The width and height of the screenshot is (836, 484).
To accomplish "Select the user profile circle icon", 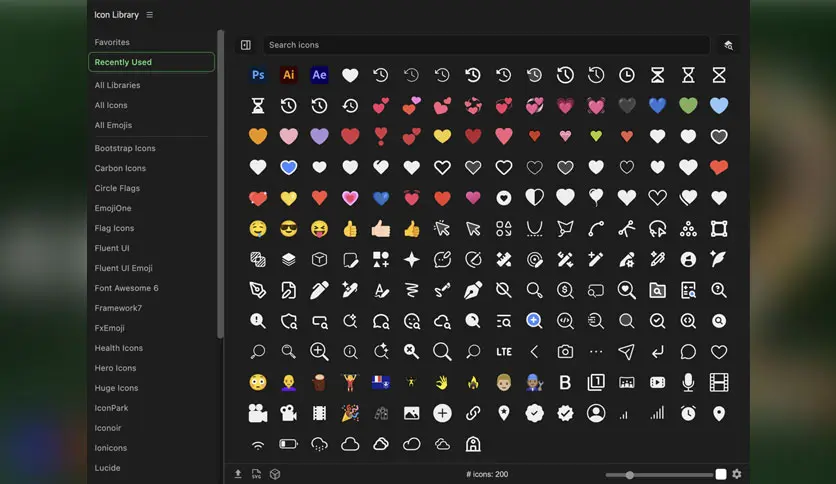I will tap(596, 414).
